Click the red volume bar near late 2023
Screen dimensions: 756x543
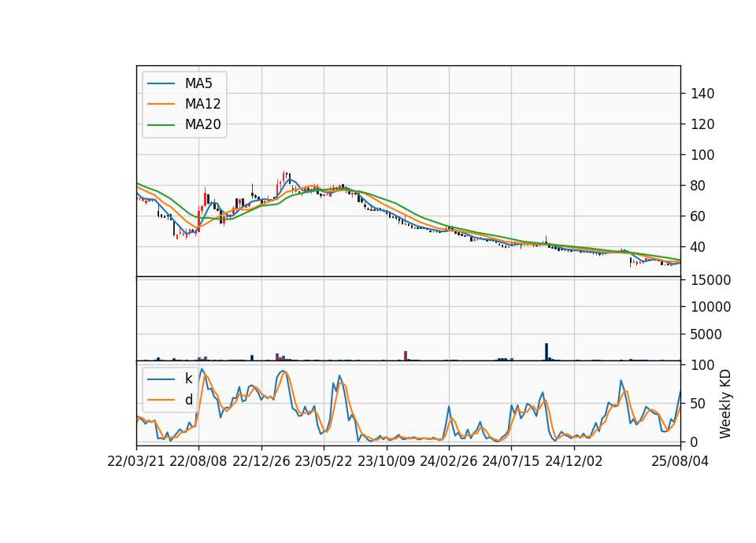coord(406,356)
